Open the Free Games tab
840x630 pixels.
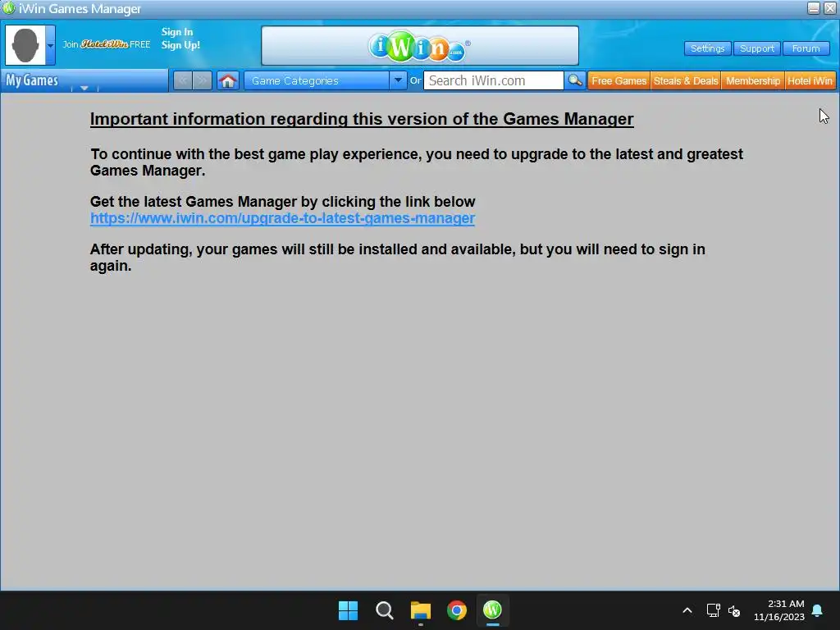coord(619,81)
